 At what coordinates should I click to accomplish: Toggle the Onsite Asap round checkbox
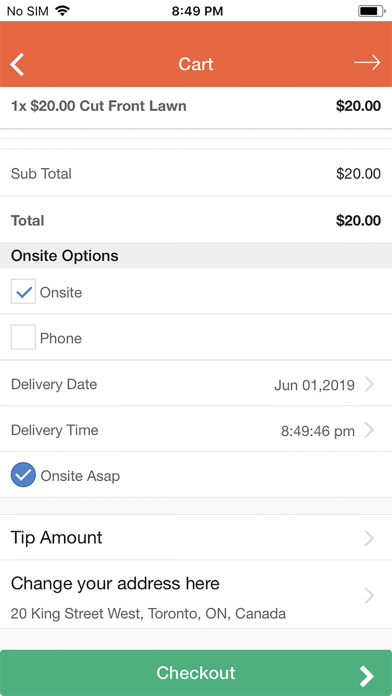click(23, 475)
